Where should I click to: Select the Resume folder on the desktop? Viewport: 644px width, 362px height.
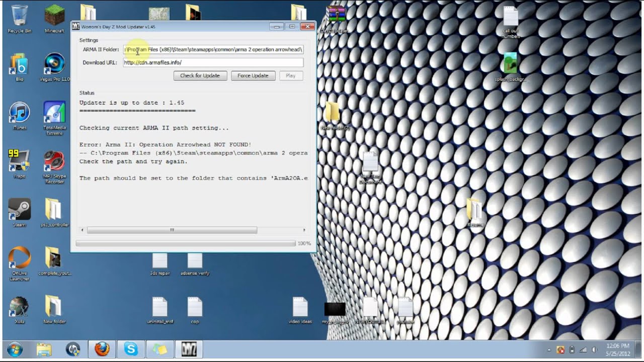pyautogui.click(x=474, y=212)
